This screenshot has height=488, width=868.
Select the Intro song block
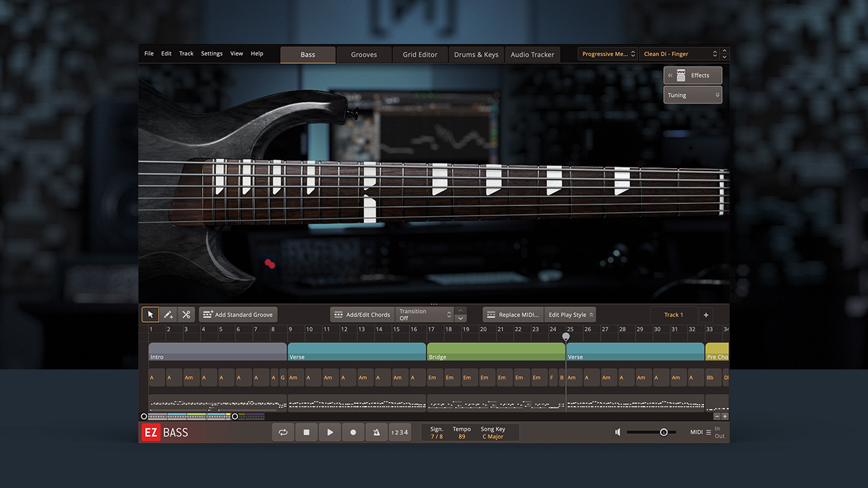point(218,352)
